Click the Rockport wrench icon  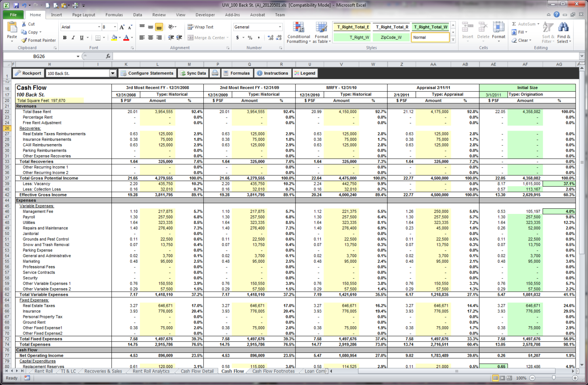point(18,73)
